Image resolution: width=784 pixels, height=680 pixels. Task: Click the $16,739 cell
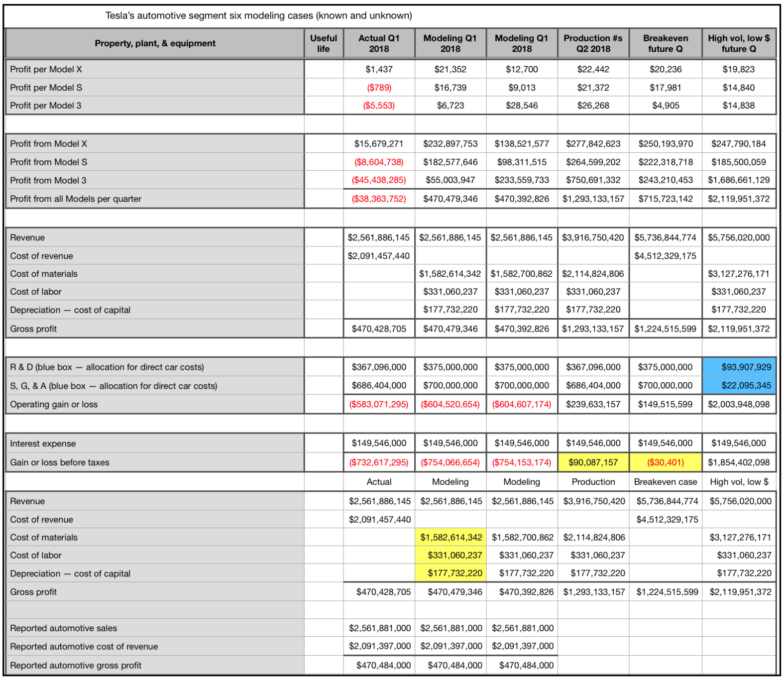pos(450,88)
